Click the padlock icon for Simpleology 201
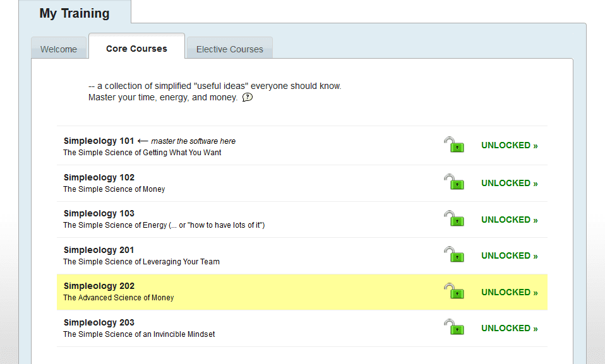 coord(453,255)
